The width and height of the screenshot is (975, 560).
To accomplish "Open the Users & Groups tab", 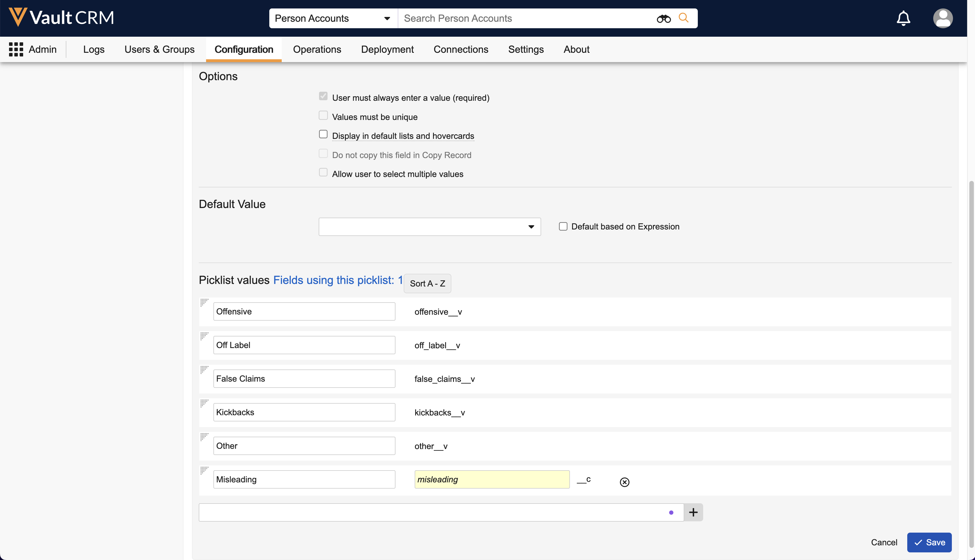I will click(159, 49).
